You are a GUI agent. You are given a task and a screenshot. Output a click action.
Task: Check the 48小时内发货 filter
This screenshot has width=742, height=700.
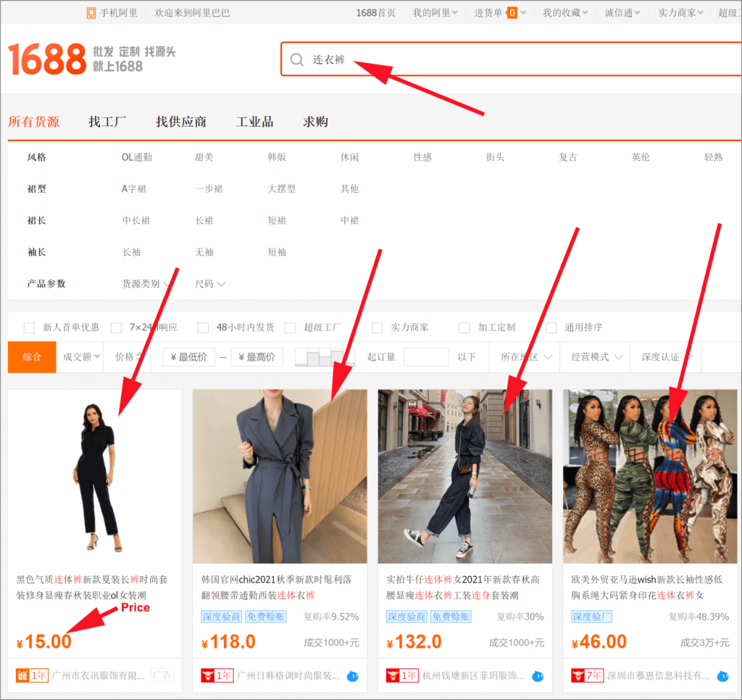pyautogui.click(x=203, y=328)
